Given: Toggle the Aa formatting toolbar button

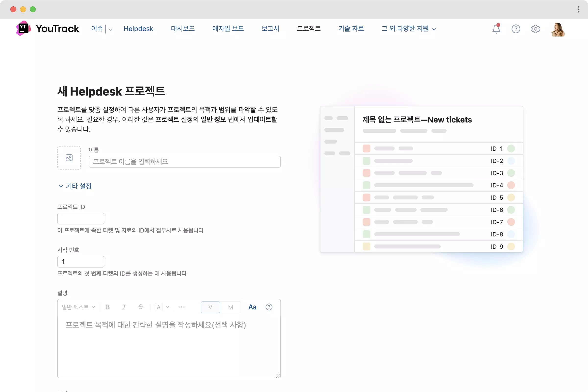Looking at the screenshot, I should (x=252, y=307).
